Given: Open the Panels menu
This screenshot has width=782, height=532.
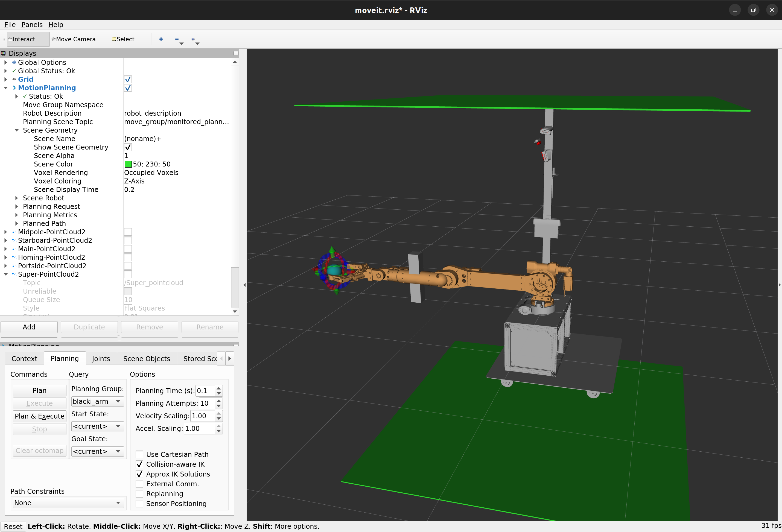Looking at the screenshot, I should pos(32,25).
